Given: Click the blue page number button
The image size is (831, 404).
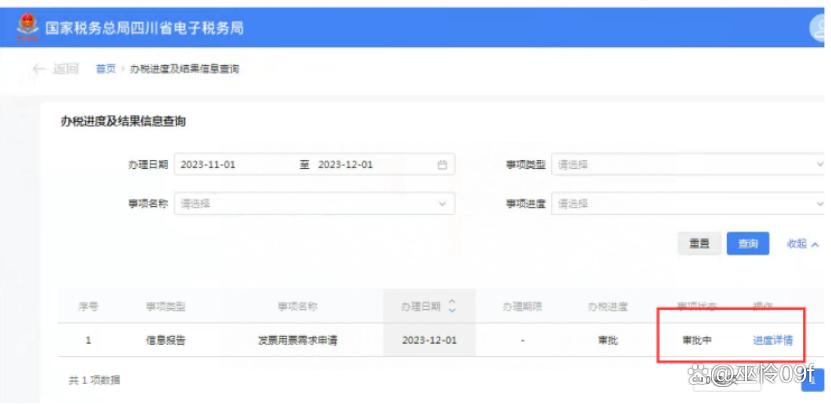Looking at the screenshot, I should (812, 381).
